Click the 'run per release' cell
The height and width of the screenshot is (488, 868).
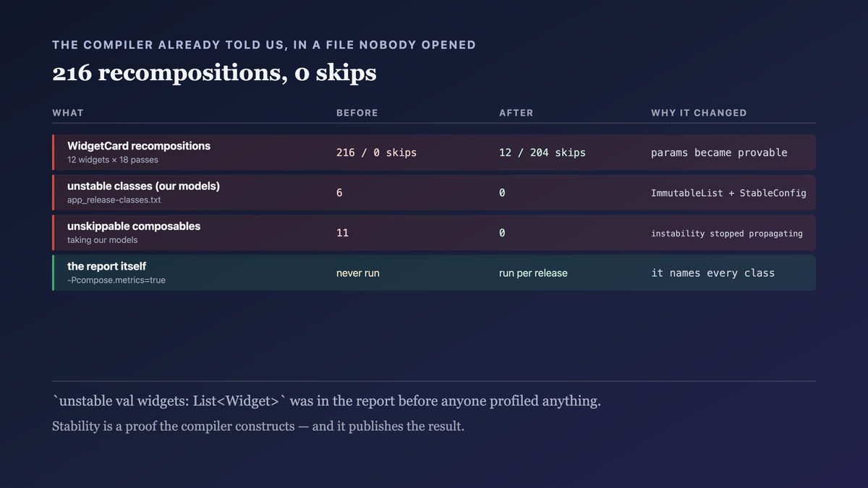point(533,273)
